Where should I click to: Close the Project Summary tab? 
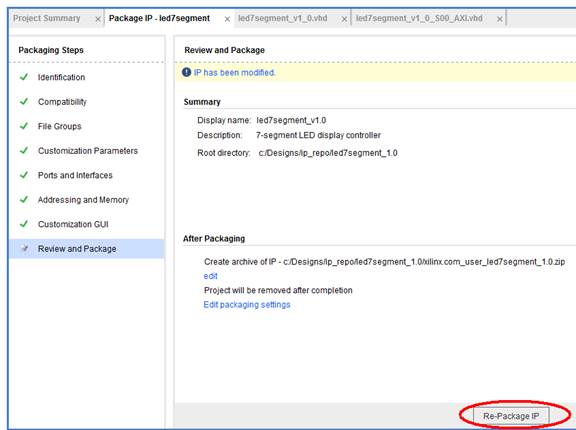point(98,19)
